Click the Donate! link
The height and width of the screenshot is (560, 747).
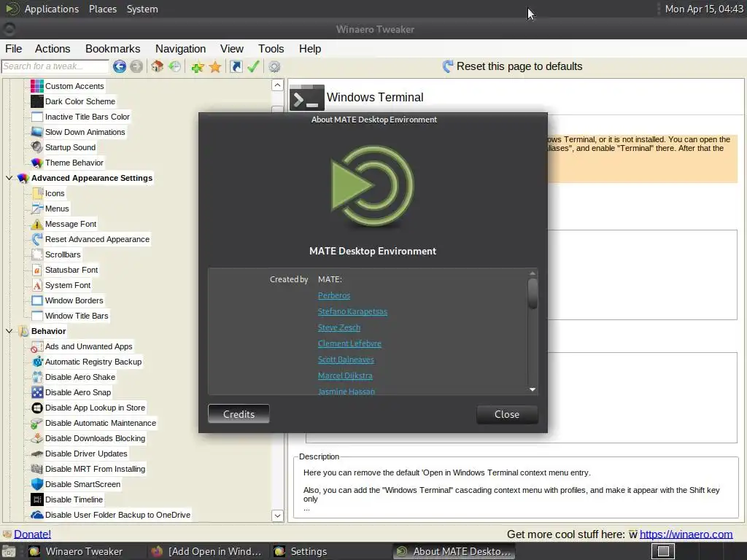click(x=32, y=534)
